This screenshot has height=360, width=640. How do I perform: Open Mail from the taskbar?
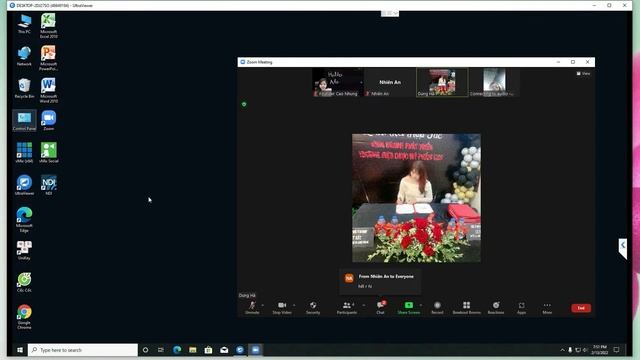coord(224,350)
